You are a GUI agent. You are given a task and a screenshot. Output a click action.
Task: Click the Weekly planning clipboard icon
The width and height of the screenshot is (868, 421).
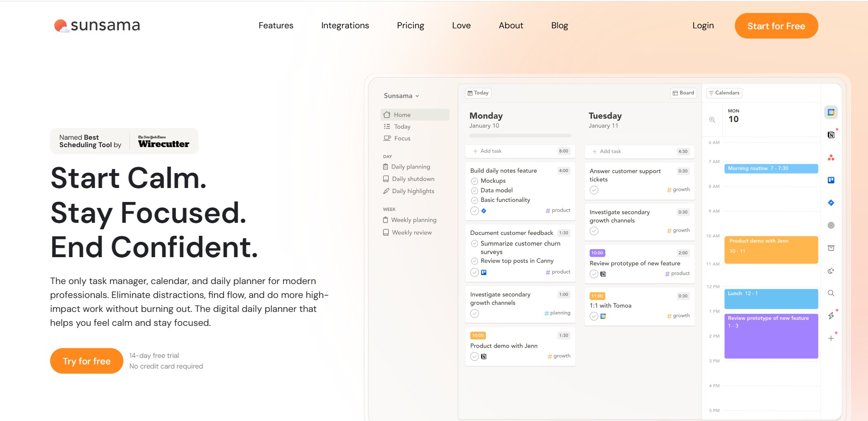click(386, 220)
